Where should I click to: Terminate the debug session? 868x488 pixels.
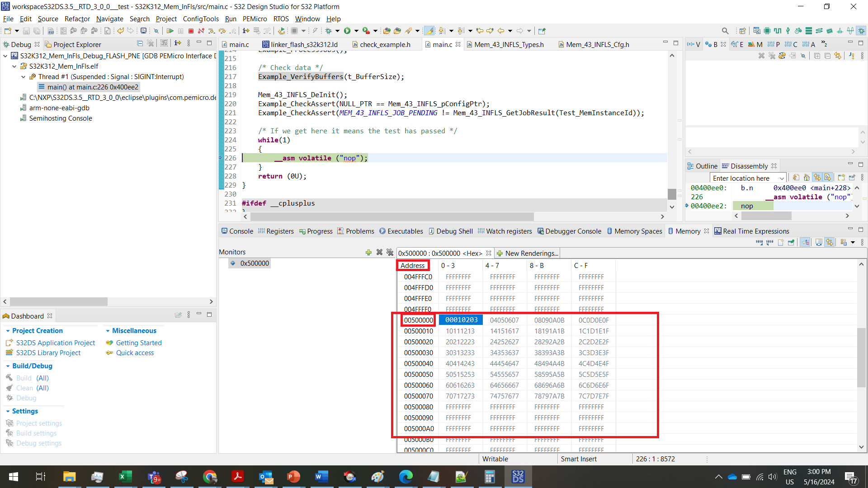(x=191, y=30)
